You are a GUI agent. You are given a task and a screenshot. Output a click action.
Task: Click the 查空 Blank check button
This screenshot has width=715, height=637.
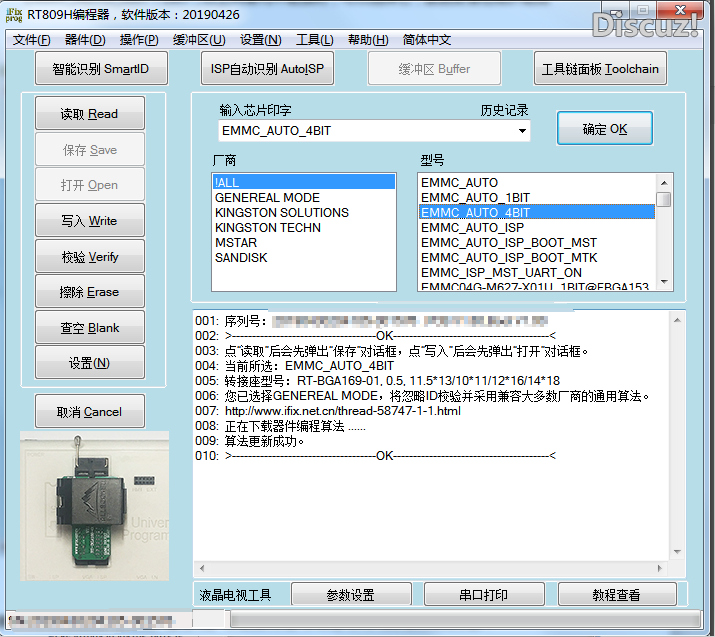pyautogui.click(x=90, y=327)
